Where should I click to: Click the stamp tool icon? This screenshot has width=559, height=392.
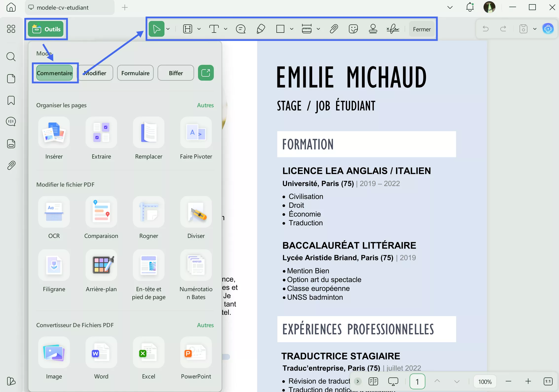373,29
